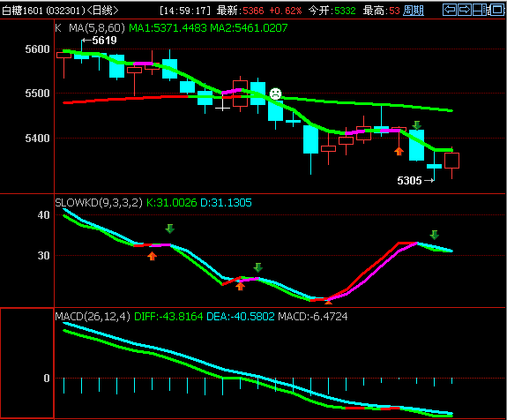The width and height of the screenshot is (507, 420).
Task: Click the orange up arrow below the 5400 candle
Action: click(x=399, y=151)
